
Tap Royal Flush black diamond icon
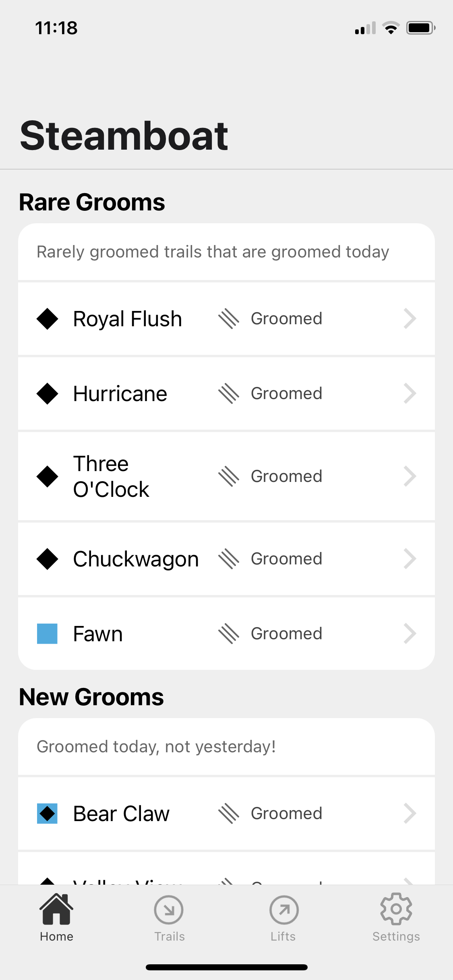coord(48,319)
